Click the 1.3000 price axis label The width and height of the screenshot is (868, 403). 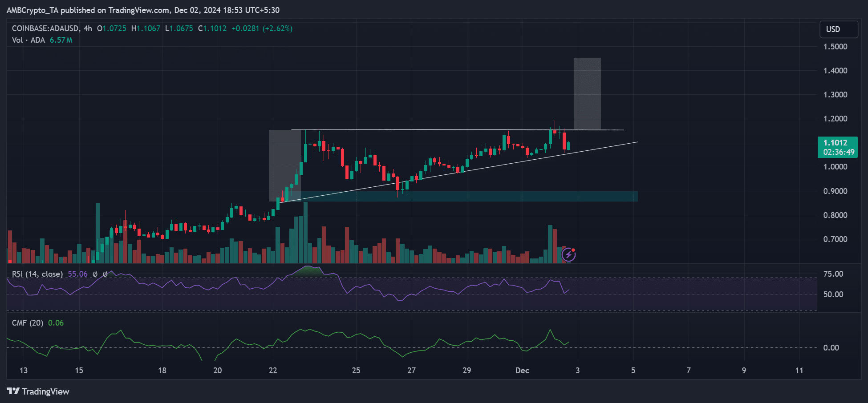point(835,95)
